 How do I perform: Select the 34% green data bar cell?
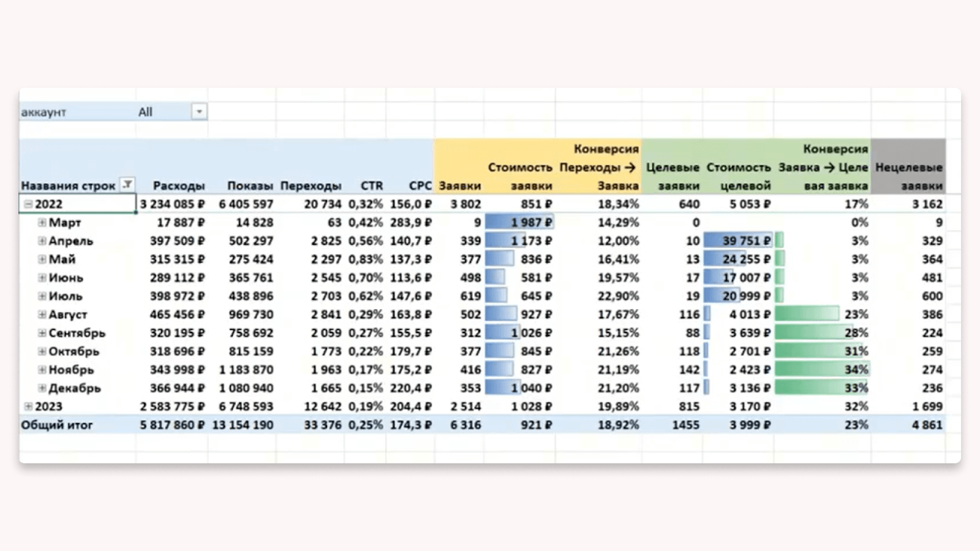pyautogui.click(x=822, y=369)
